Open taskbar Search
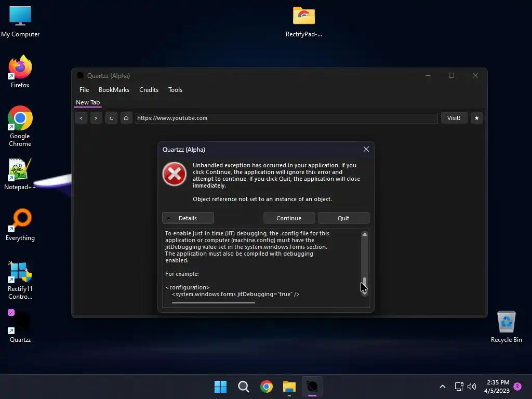This screenshot has height=399, width=532. point(244,387)
